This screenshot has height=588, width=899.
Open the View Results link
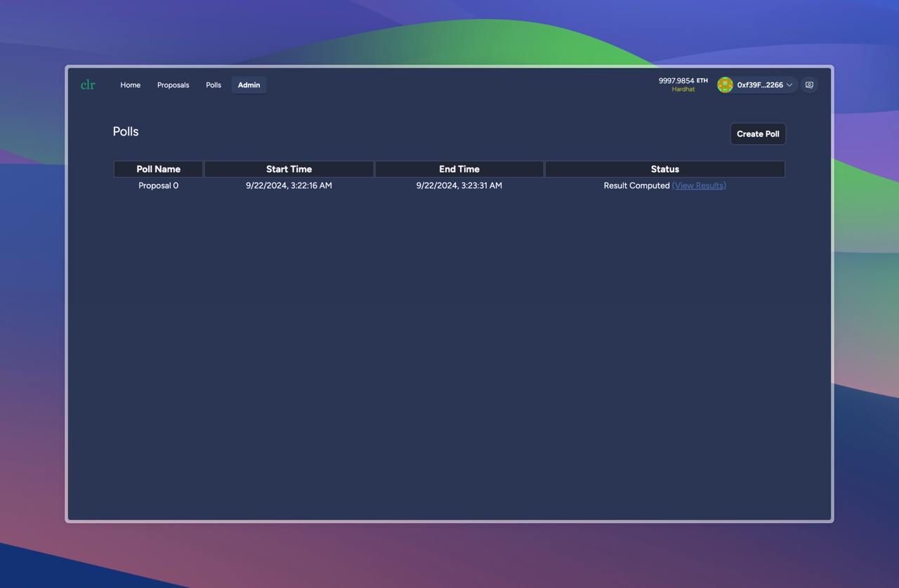699,185
